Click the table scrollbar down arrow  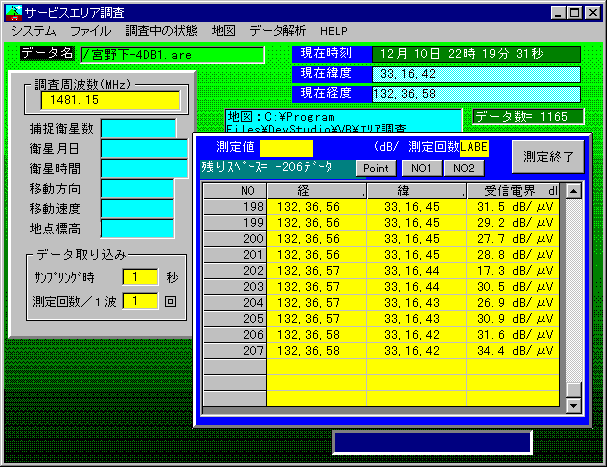click(x=573, y=405)
